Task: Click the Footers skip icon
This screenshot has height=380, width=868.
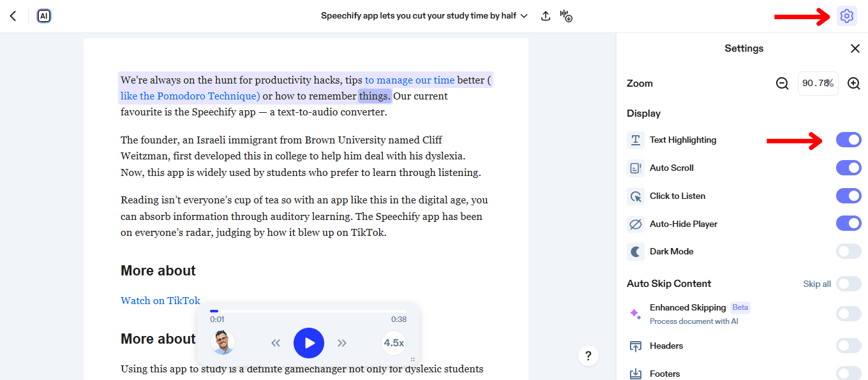Action: click(634, 373)
